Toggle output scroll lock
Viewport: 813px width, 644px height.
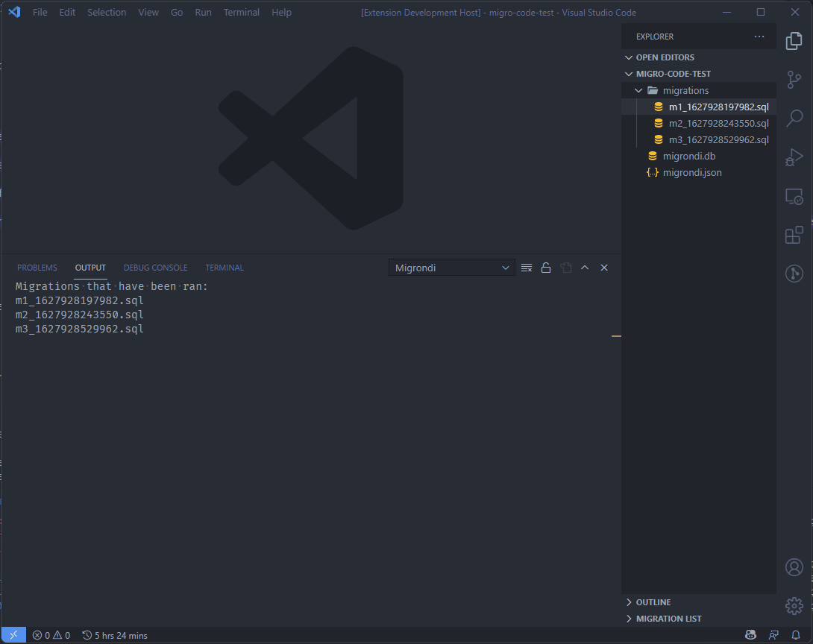click(546, 268)
